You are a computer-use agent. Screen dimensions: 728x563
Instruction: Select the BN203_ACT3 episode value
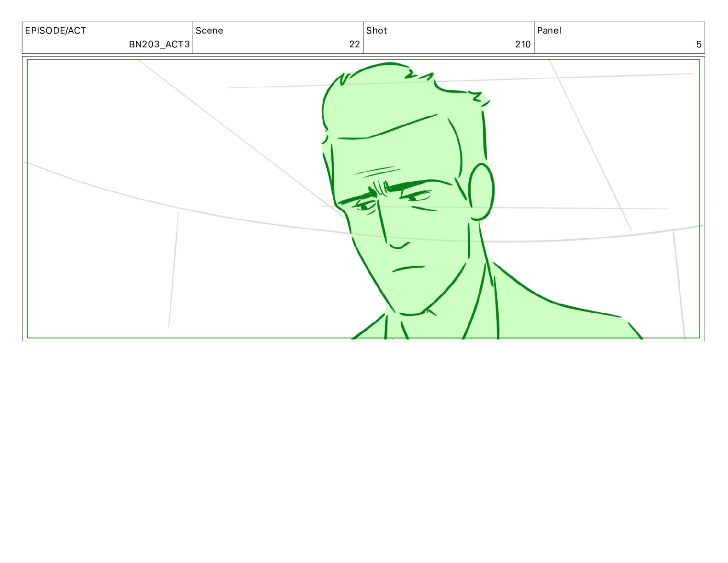(x=159, y=45)
